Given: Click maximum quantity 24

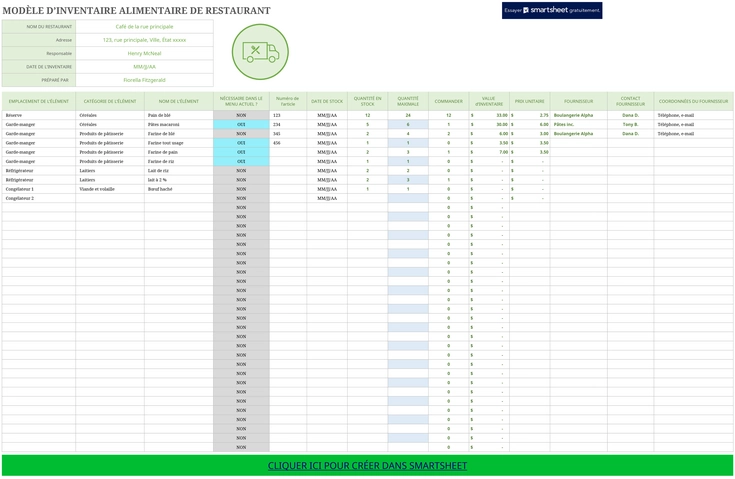Looking at the screenshot, I should (408, 115).
